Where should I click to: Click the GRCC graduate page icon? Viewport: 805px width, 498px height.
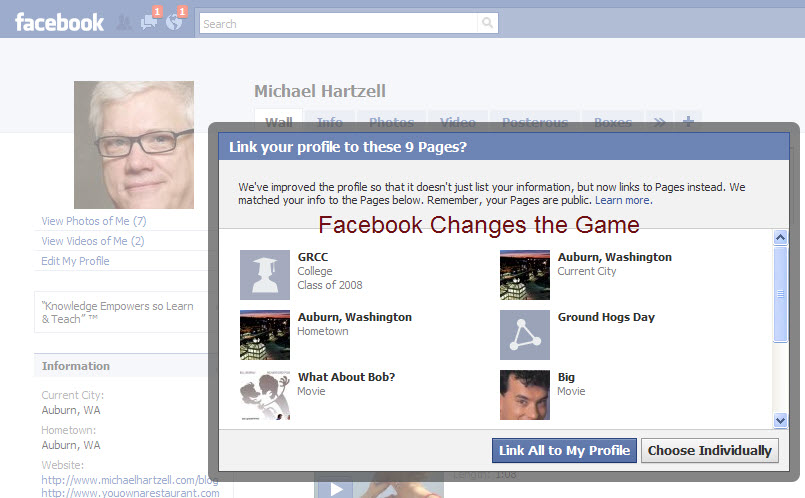click(265, 275)
